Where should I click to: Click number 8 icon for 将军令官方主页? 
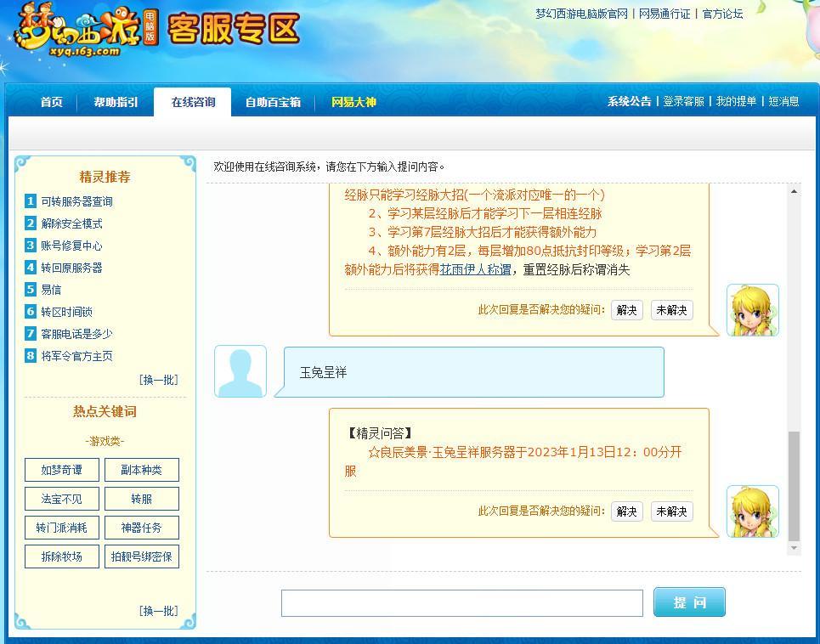tap(31, 356)
